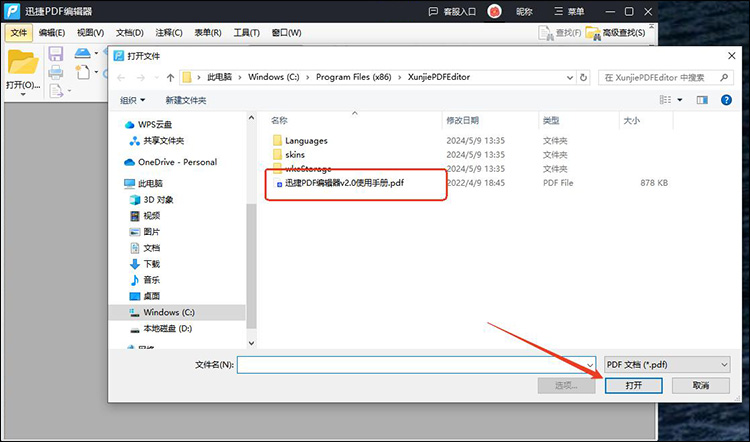
Task: Select the file 迅捷PDF编辑器v2.0使用手册.pdf
Action: [344, 183]
